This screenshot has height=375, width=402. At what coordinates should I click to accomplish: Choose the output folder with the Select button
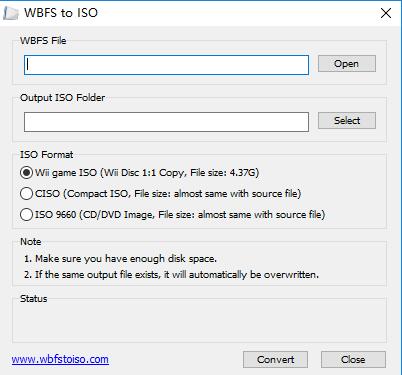pyautogui.click(x=347, y=120)
